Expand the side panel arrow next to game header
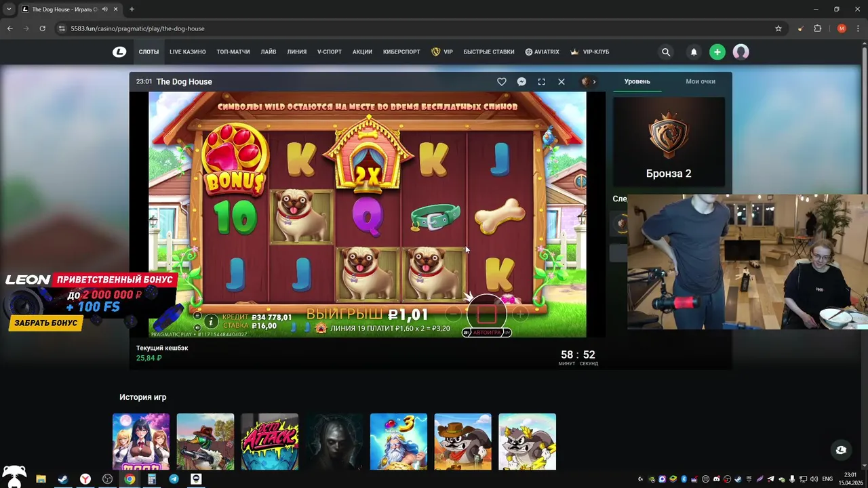 point(595,82)
